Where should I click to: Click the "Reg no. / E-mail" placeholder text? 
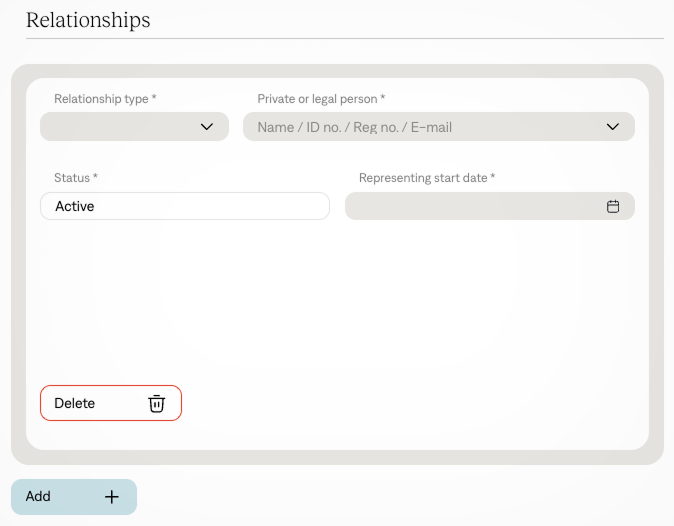[403, 127]
